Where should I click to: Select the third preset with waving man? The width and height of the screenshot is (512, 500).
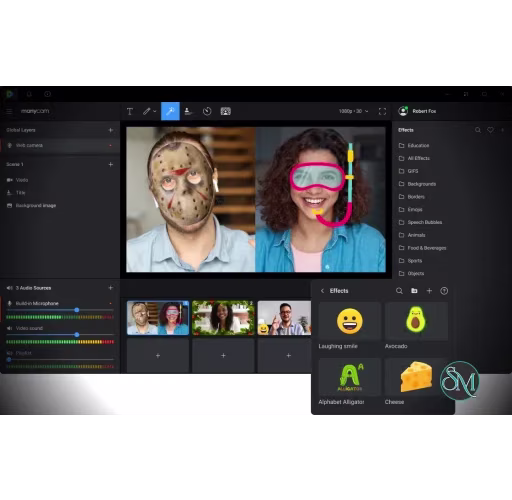click(x=284, y=318)
